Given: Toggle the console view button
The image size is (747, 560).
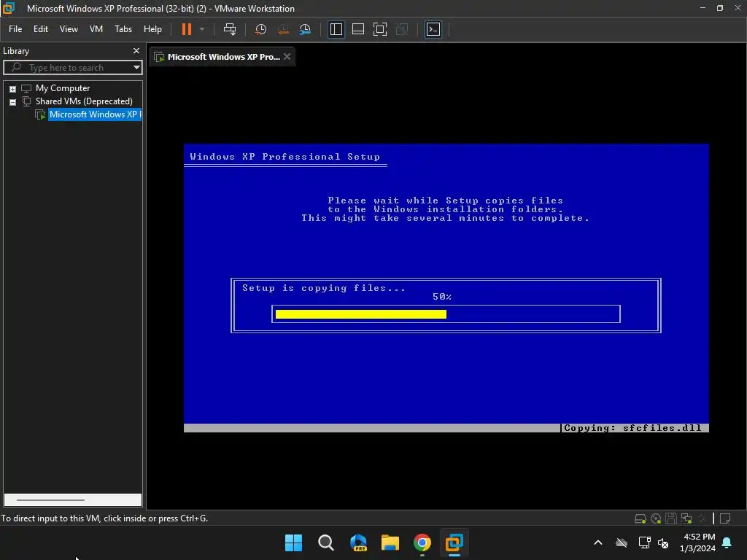Looking at the screenshot, I should tap(433, 29).
